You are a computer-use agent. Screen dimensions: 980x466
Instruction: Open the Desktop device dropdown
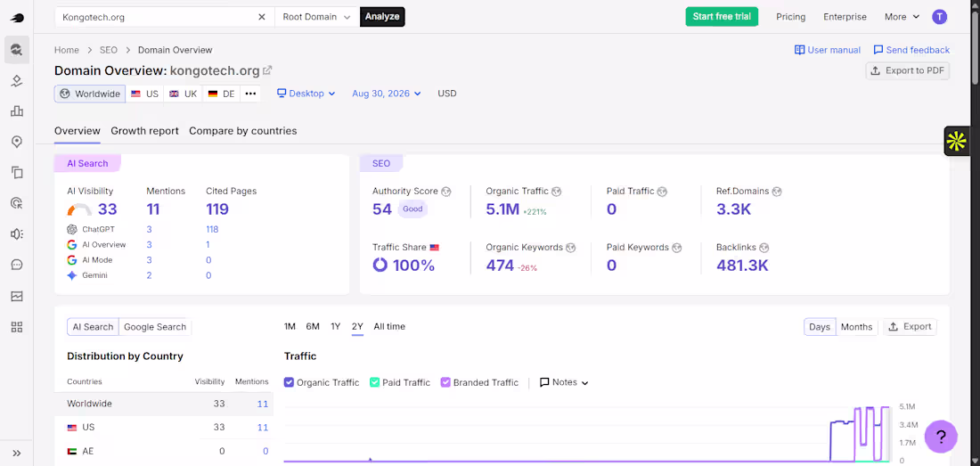[306, 93]
